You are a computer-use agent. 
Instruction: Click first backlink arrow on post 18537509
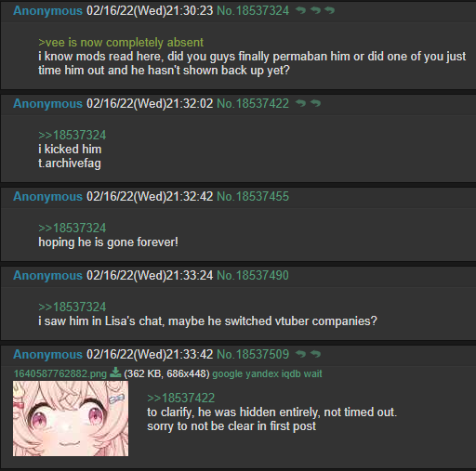point(300,354)
